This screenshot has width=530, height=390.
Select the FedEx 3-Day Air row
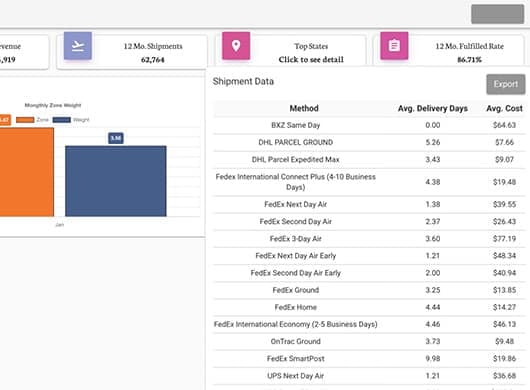[x=369, y=239]
